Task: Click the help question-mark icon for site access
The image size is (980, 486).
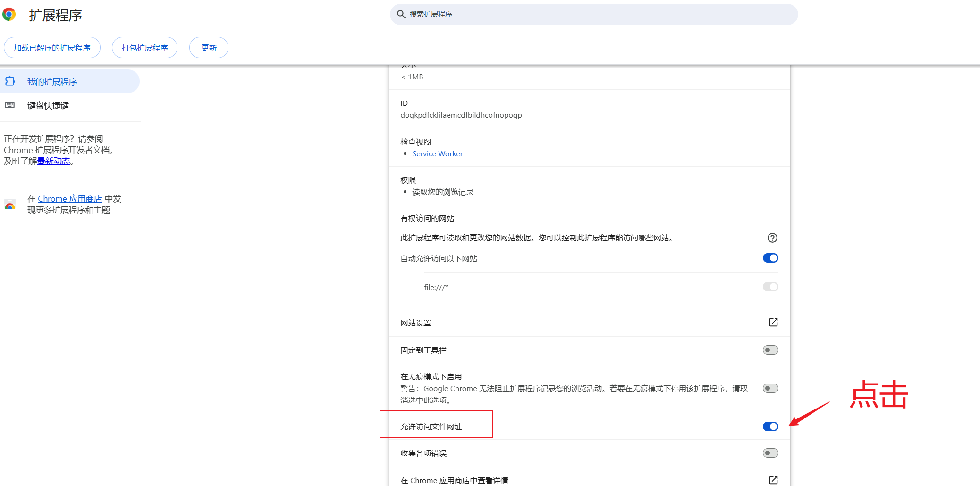Action: click(x=772, y=238)
